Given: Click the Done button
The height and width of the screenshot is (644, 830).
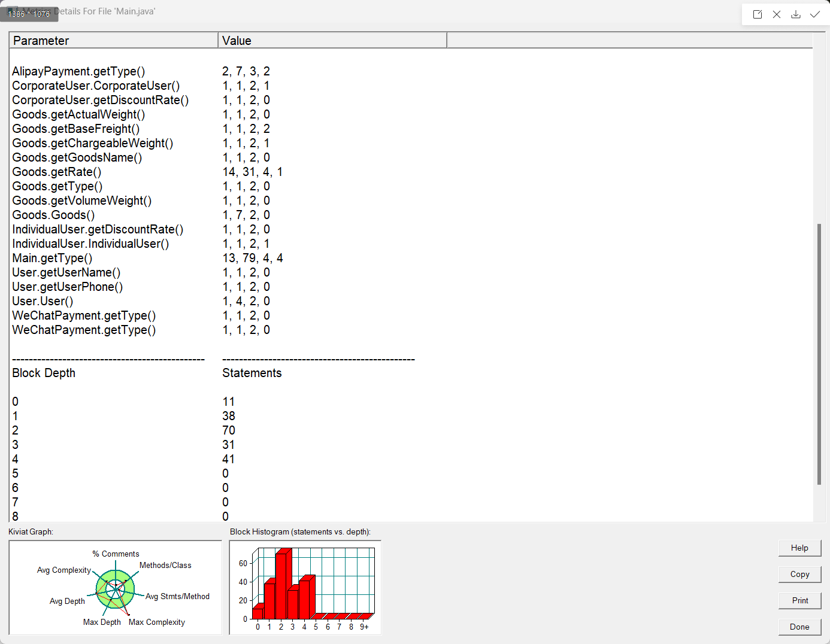Looking at the screenshot, I should point(799,627).
